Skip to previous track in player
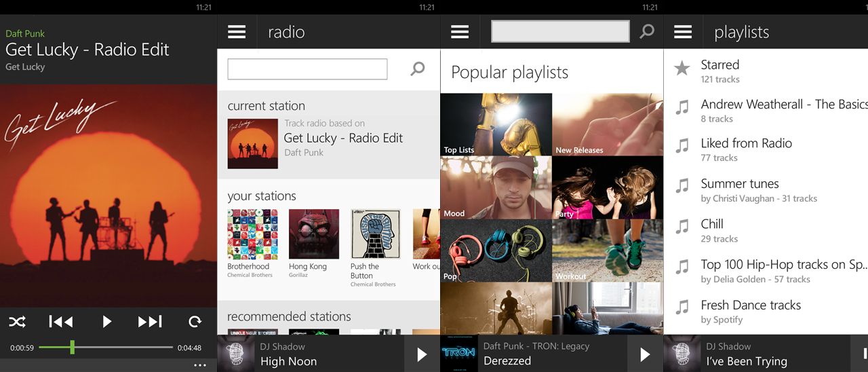The image size is (868, 372). point(61,322)
